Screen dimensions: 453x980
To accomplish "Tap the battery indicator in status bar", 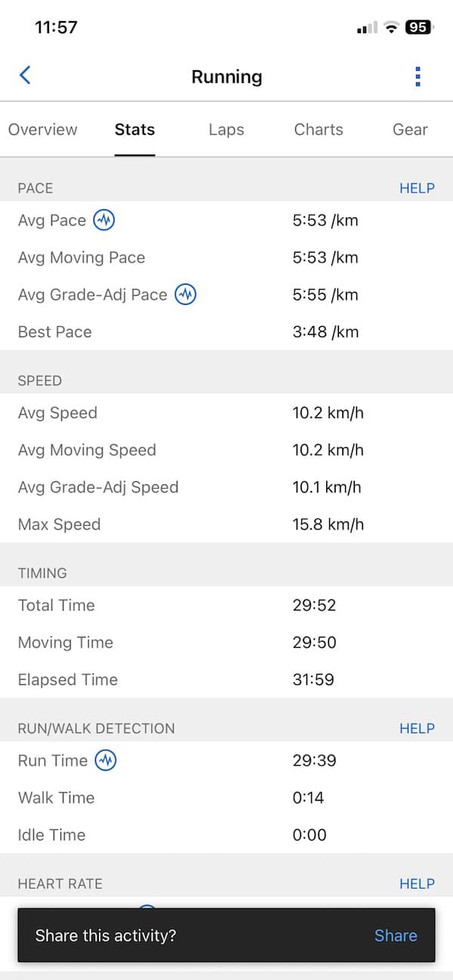I will pos(418,28).
